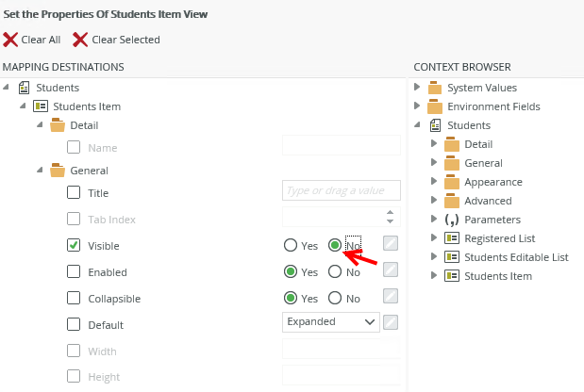Image resolution: width=584 pixels, height=392 pixels.
Task: Click the Students Editable List view icon
Action: pyautogui.click(x=452, y=257)
